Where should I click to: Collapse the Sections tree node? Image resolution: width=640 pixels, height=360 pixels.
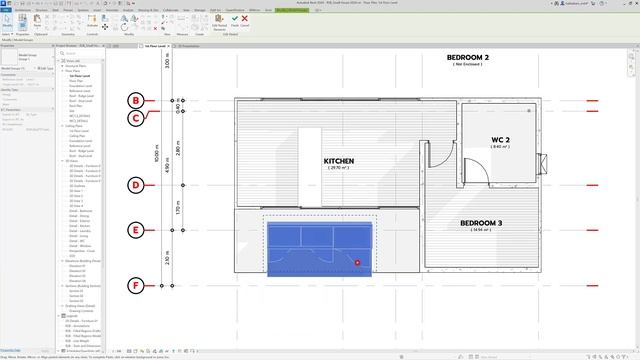pos(62,286)
